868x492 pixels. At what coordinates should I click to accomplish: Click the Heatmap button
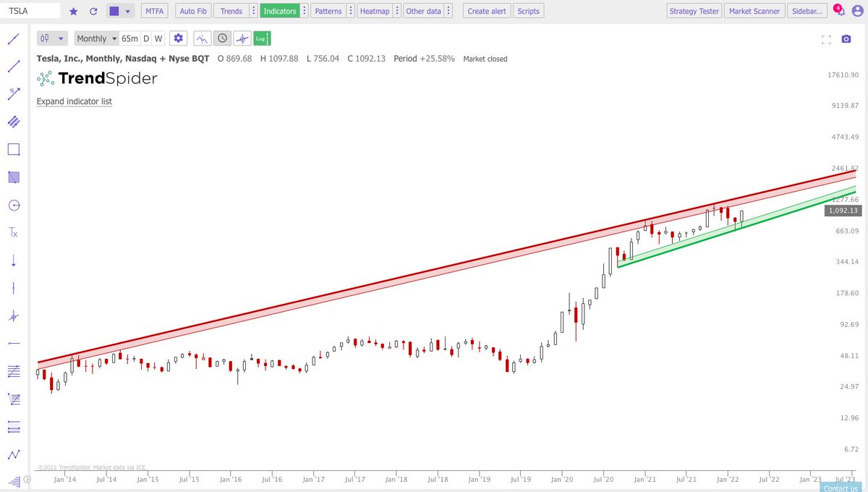pos(374,12)
